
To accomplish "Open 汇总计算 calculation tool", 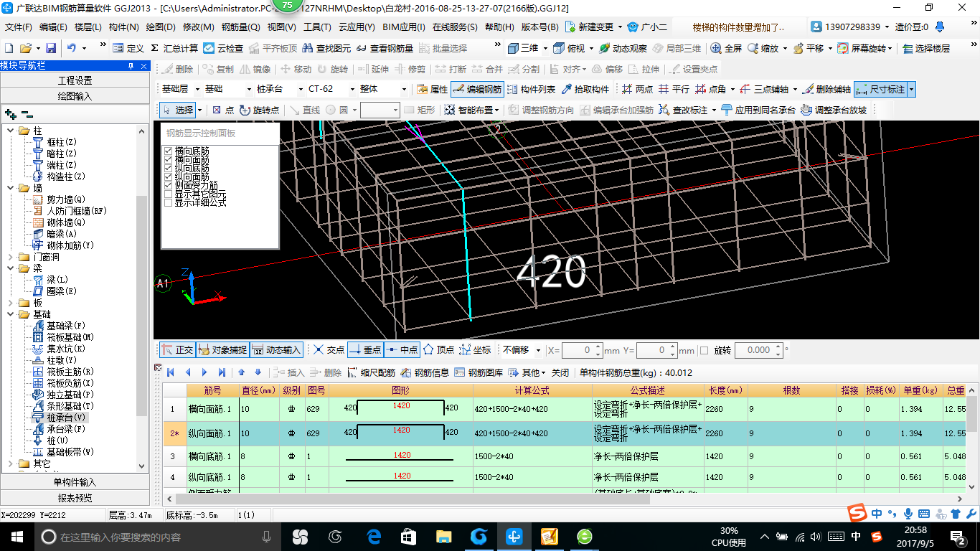I will pyautogui.click(x=174, y=48).
